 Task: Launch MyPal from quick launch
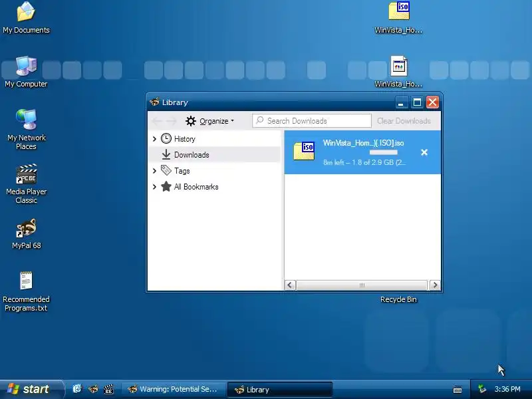click(x=93, y=389)
